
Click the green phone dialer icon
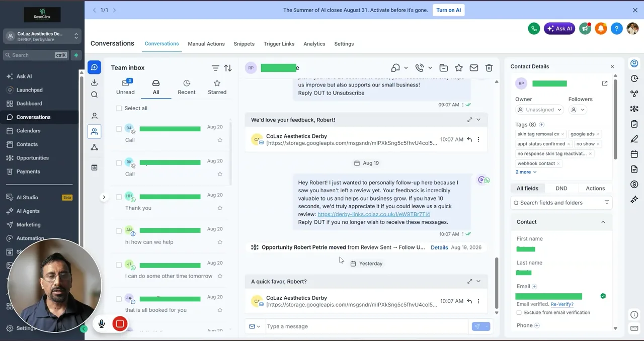click(534, 29)
